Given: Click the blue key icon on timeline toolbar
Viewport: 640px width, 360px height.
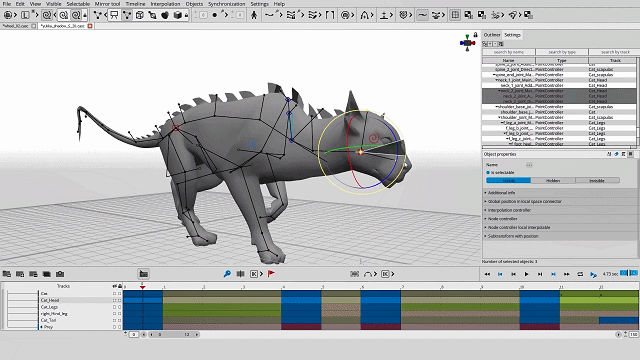Looking at the screenshot, I should pos(227,274).
